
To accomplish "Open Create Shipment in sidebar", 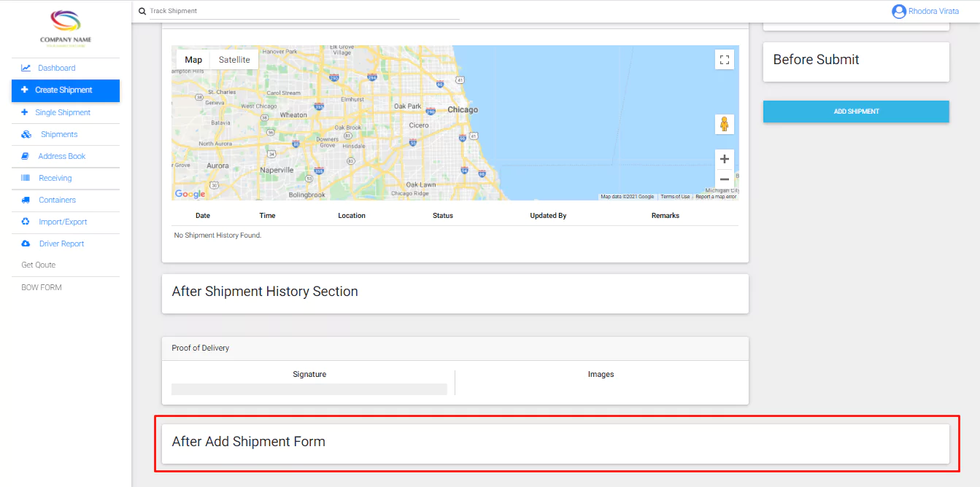I will (x=64, y=90).
